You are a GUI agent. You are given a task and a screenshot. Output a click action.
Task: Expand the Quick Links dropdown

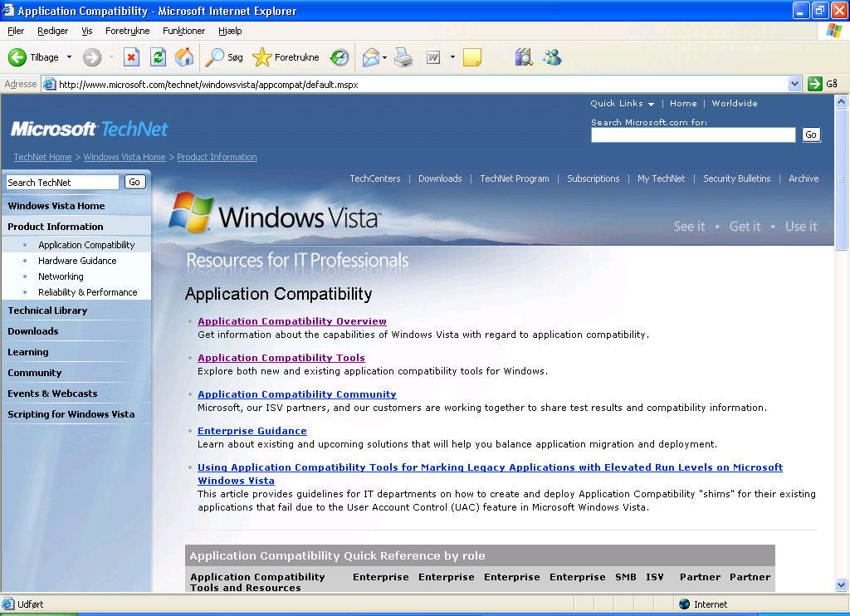click(x=623, y=104)
